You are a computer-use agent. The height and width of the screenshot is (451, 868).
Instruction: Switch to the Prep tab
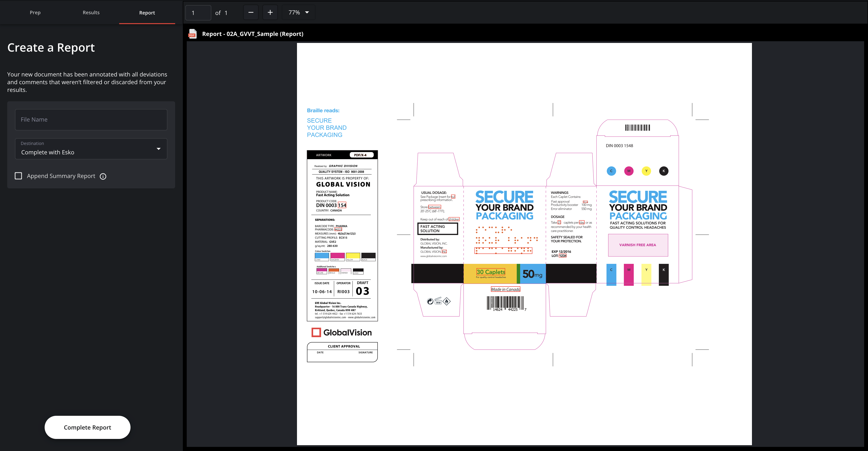[35, 13]
